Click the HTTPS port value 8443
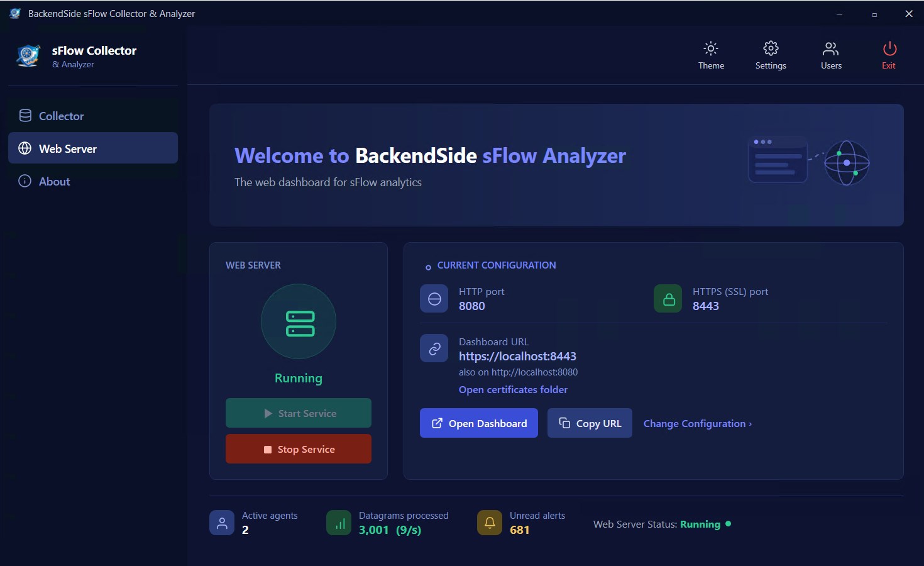The image size is (924, 566). point(706,306)
